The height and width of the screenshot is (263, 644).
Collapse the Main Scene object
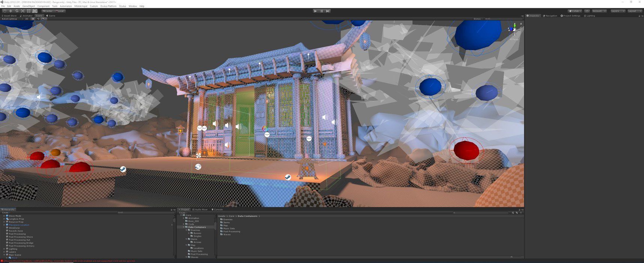[4, 255]
